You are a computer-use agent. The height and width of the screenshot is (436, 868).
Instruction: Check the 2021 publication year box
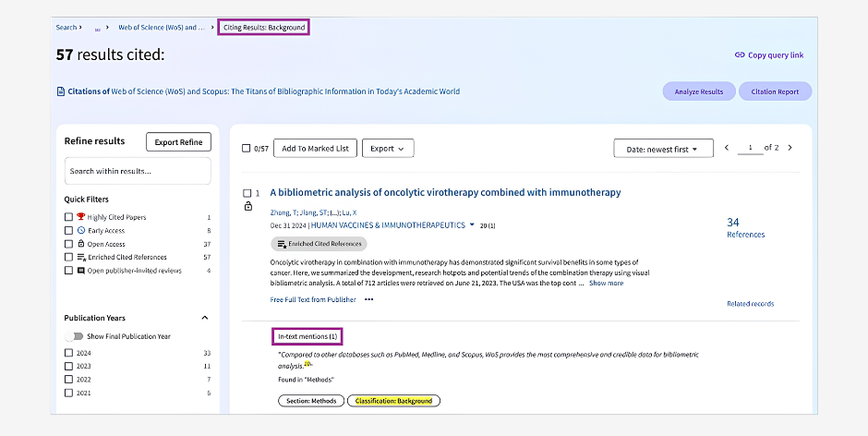68,393
